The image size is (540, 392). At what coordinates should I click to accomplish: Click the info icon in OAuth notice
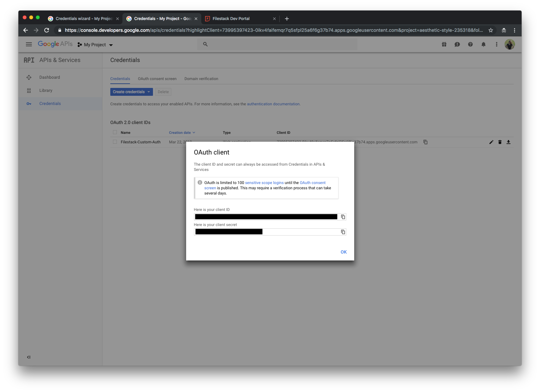200,182
